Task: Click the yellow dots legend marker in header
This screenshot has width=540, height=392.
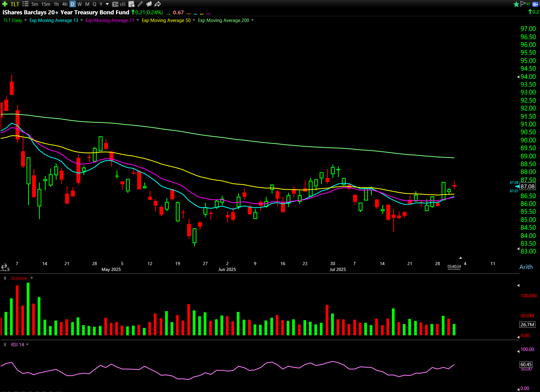Action: pos(202,14)
